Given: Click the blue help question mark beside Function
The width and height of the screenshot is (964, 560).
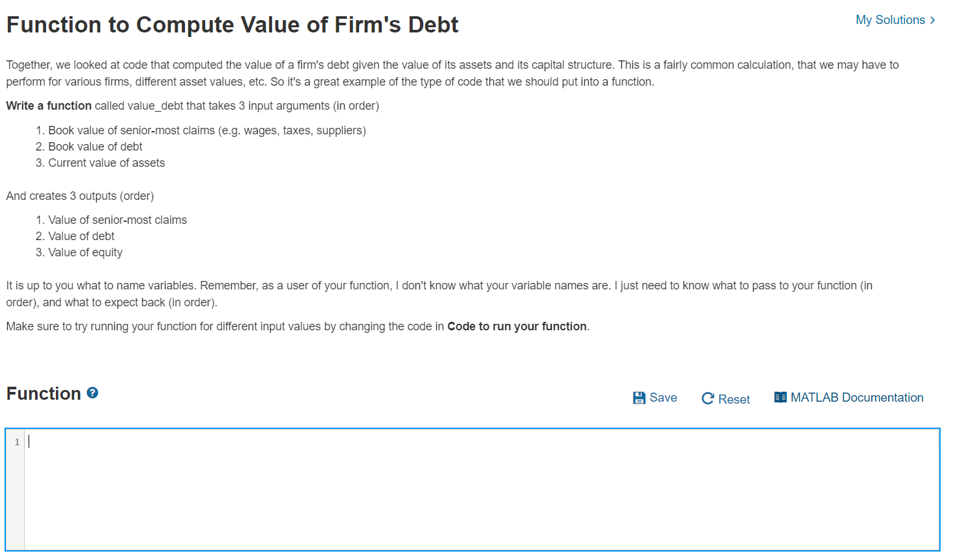Looking at the screenshot, I should pyautogui.click(x=92, y=392).
